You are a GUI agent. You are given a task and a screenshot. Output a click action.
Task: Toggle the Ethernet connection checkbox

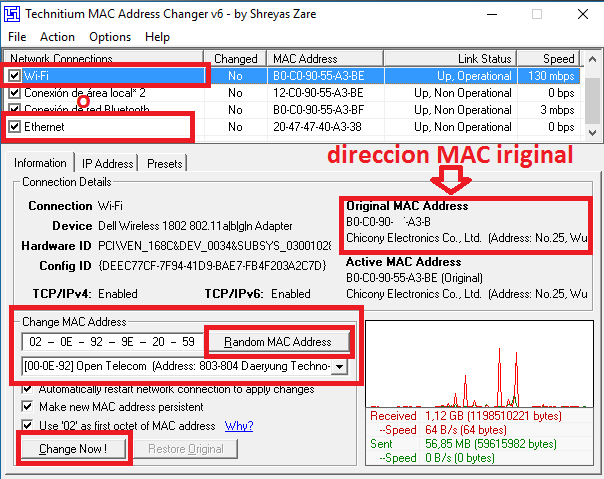(15, 126)
